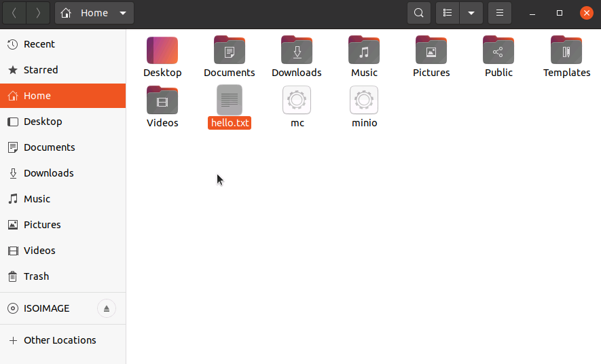Select the Templates folder icon

click(566, 51)
